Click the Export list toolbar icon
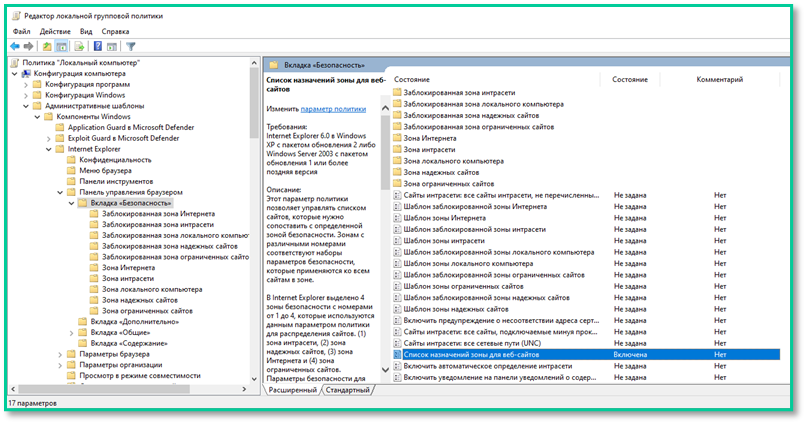The width and height of the screenshot is (806, 424). tap(78, 46)
